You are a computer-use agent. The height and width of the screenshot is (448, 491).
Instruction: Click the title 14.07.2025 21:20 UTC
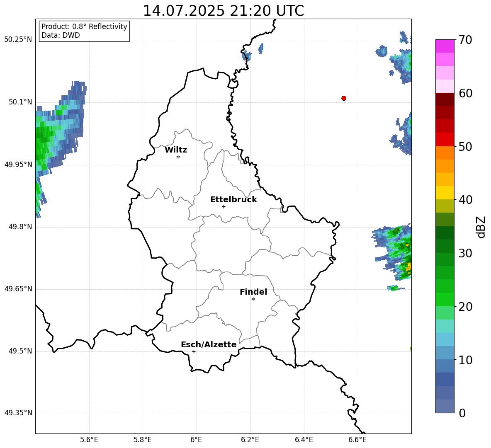click(223, 11)
